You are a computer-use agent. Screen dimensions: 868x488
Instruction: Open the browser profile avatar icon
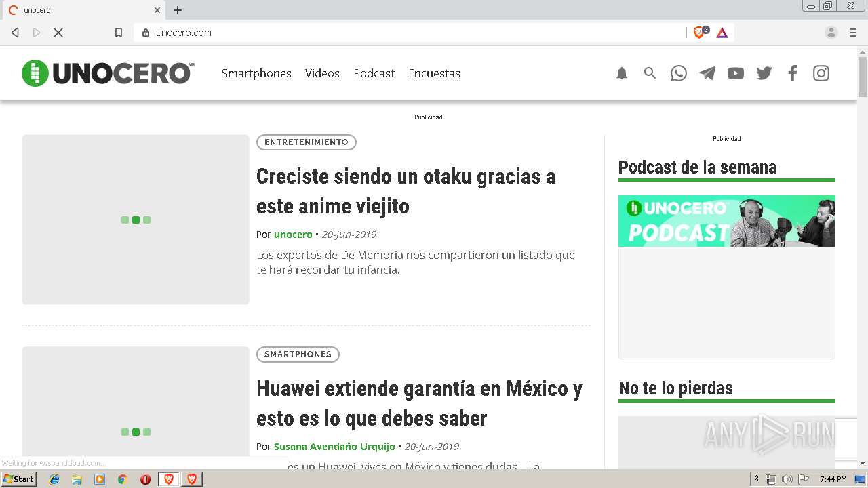[x=831, y=33]
